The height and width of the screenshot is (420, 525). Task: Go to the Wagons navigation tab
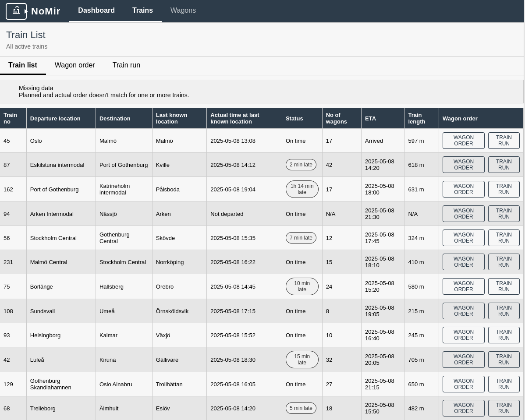183,11
